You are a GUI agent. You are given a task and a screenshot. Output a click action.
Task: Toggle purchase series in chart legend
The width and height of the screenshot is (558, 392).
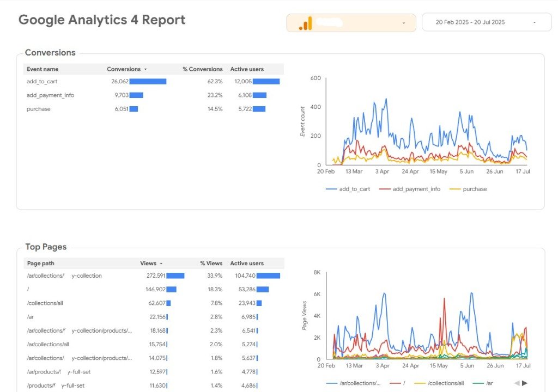469,189
